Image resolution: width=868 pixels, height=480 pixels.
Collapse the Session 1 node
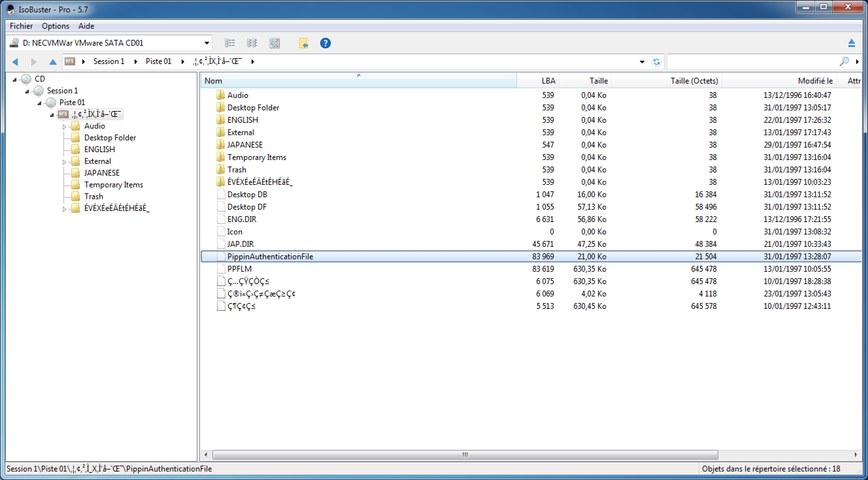coord(27,91)
